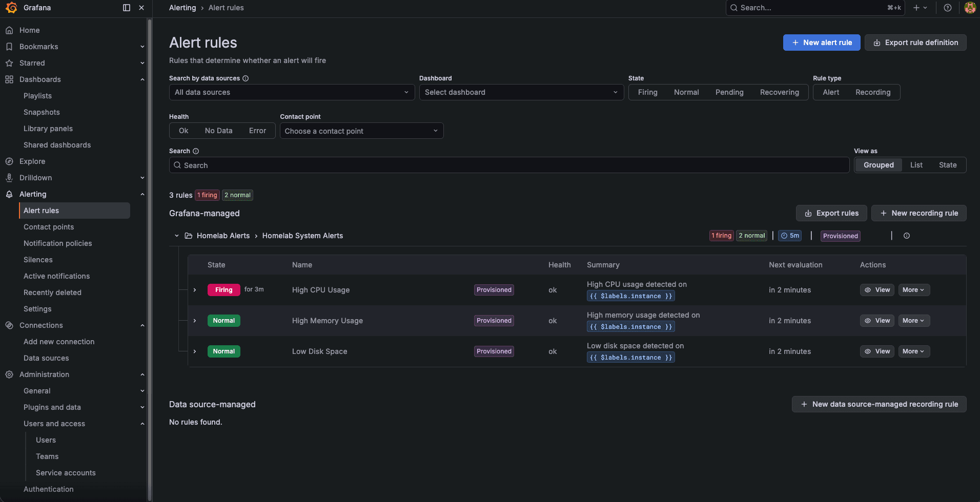Select the Alert rule type filter

click(x=831, y=92)
